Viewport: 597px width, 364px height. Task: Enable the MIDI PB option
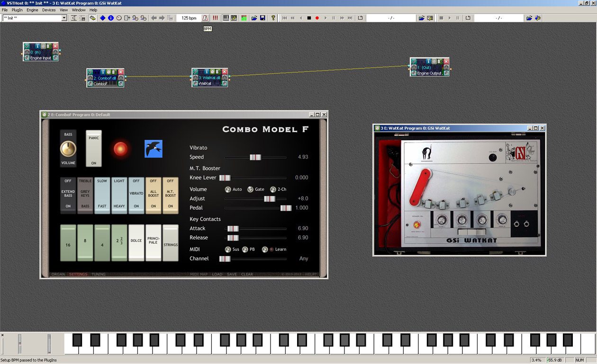tap(245, 249)
